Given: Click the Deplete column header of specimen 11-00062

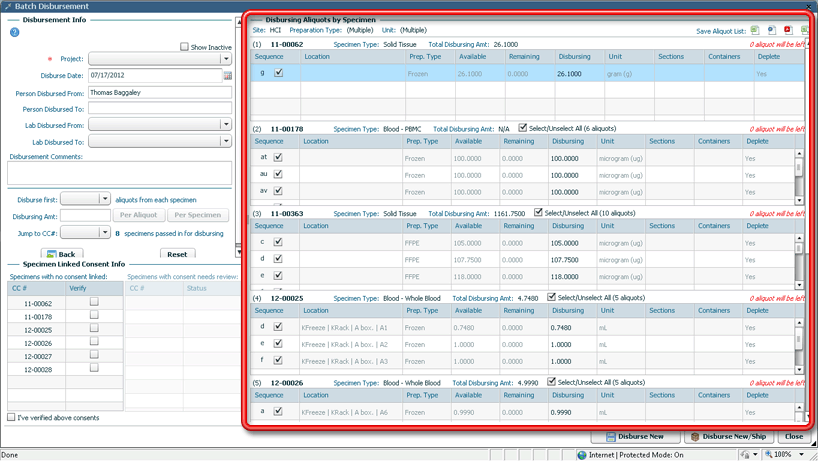Looking at the screenshot, I should 779,56.
